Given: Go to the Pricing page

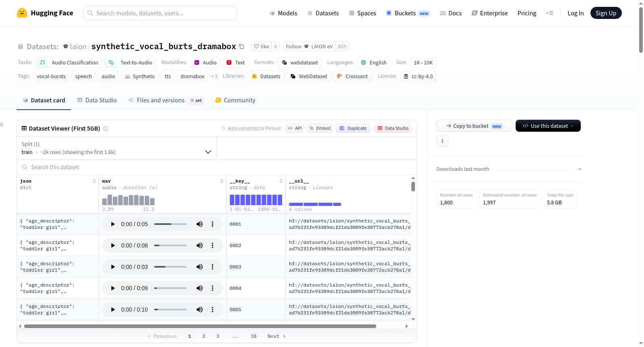Looking at the screenshot, I should point(527,13).
